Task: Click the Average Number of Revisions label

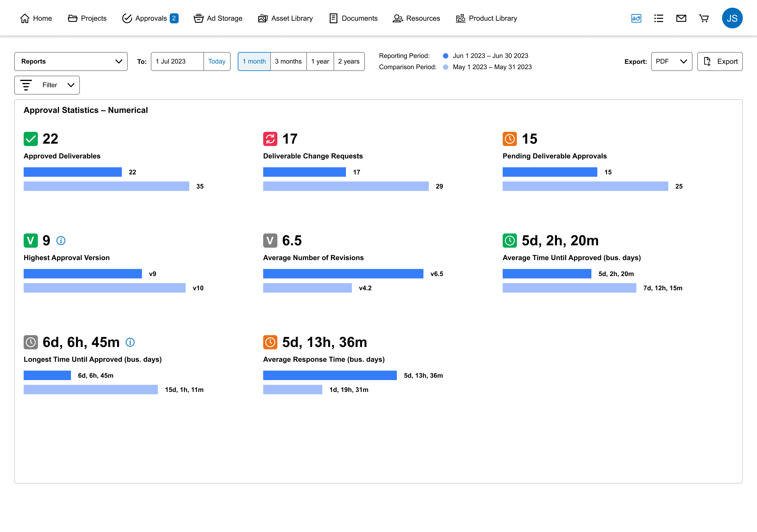Action: point(313,258)
